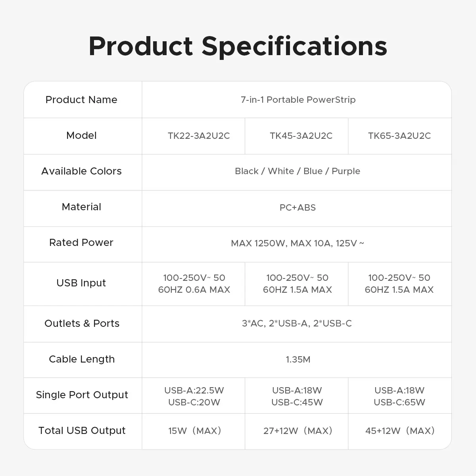Click the 0.6A MAX USB input cell
Image resolution: width=476 pixels, height=476 pixels.
click(x=194, y=284)
